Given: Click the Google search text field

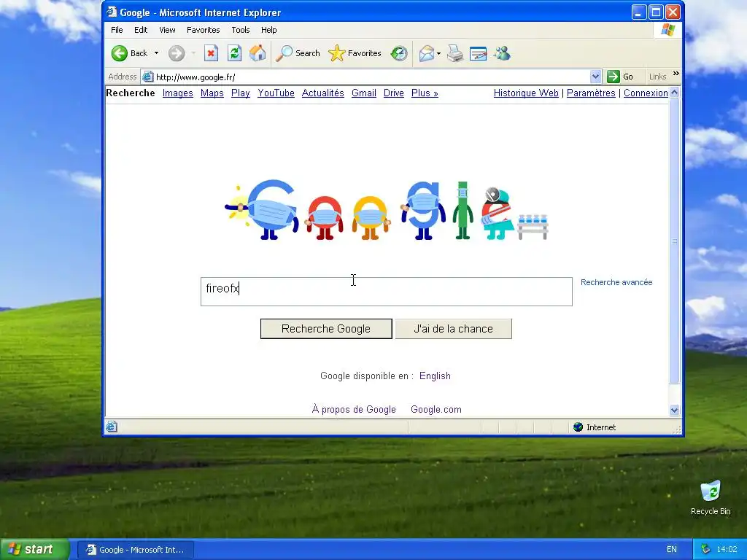Looking at the screenshot, I should pos(387,292).
